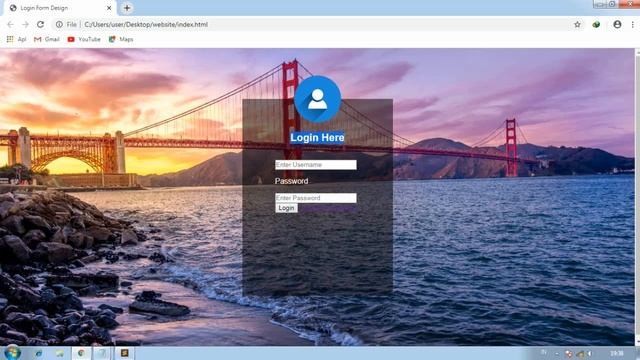
Task: Click the browser forward arrow
Action: coord(25,24)
